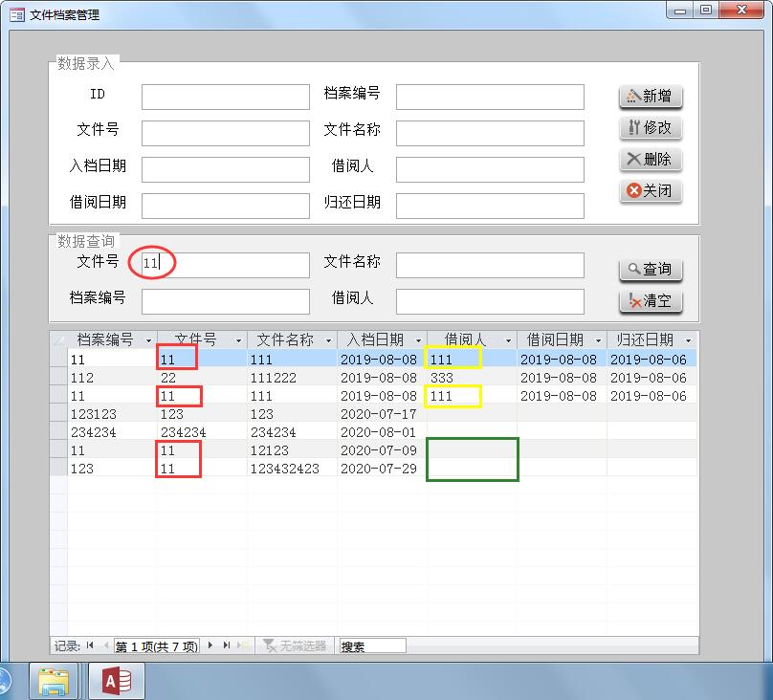This screenshot has height=700, width=773.
Task: Focus the 文件名称 field in the 数据录入 section
Action: click(490, 133)
